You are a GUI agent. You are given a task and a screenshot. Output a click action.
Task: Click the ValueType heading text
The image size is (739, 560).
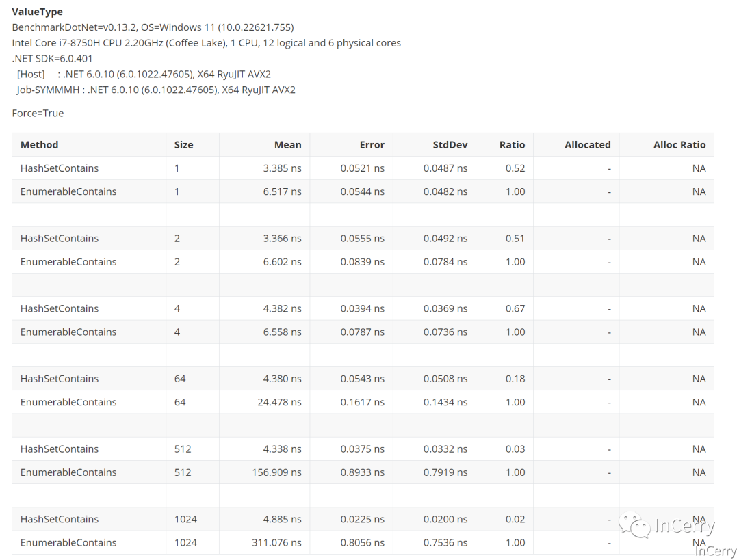point(38,12)
